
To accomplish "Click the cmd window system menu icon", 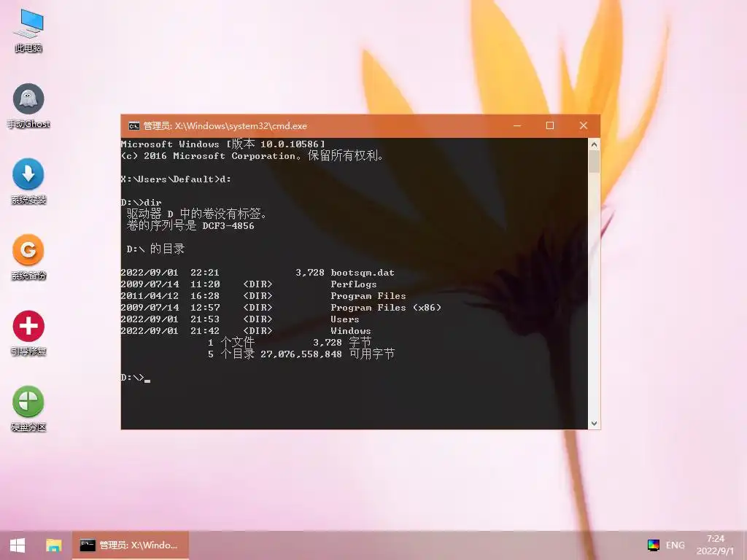I will 134,126.
